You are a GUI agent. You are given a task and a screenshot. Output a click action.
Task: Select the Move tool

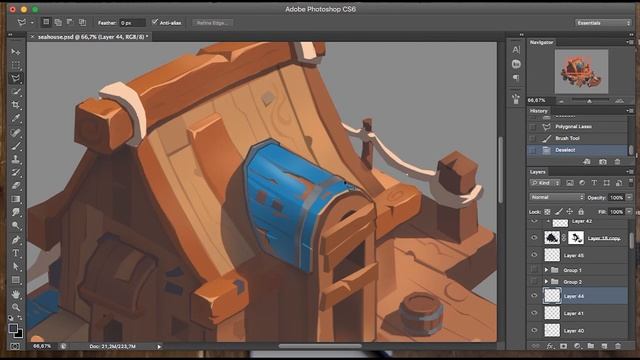(16, 52)
